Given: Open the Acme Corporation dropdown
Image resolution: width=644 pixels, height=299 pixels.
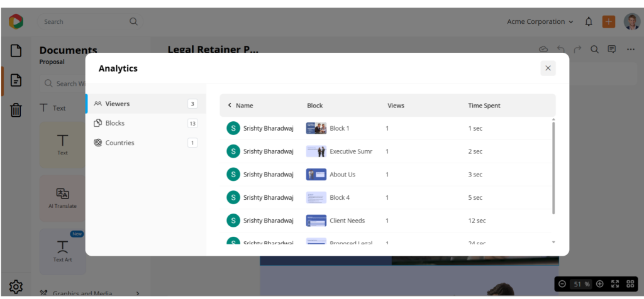Looking at the screenshot, I should [x=540, y=21].
